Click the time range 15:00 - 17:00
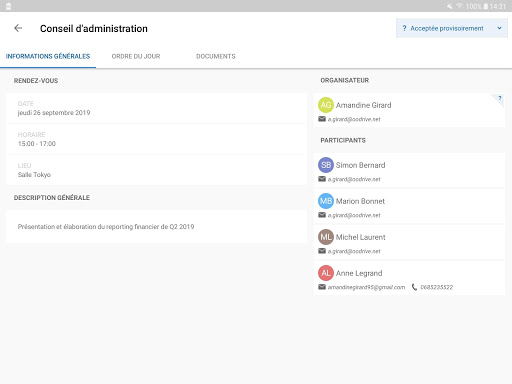Image resolution: width=512 pixels, height=384 pixels. click(37, 144)
